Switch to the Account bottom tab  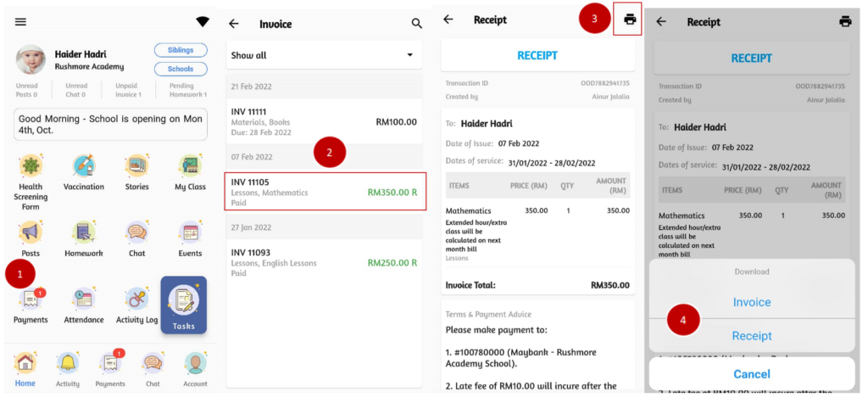point(195,365)
